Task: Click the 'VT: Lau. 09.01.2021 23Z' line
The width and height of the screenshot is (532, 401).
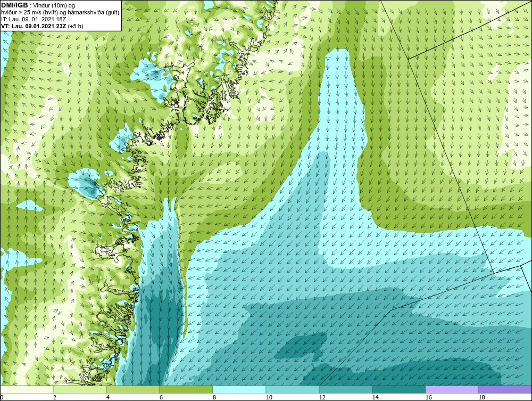Action: point(34,26)
